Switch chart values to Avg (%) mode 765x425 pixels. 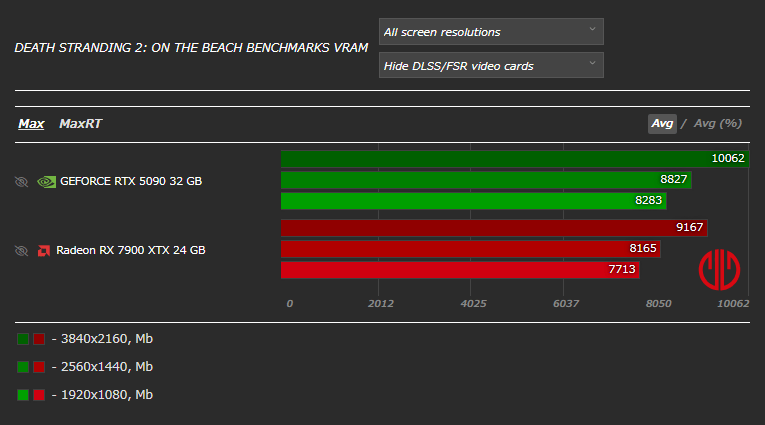pyautogui.click(x=718, y=124)
